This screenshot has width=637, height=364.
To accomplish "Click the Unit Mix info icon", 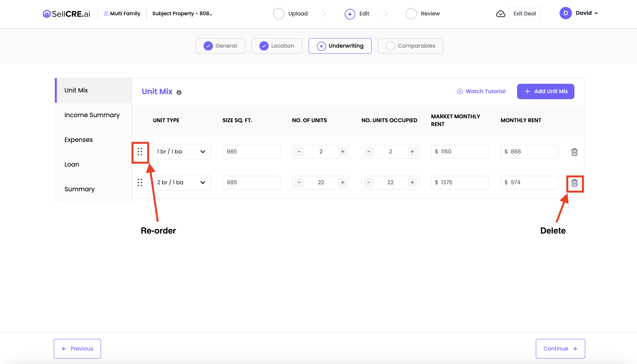I will coord(179,92).
